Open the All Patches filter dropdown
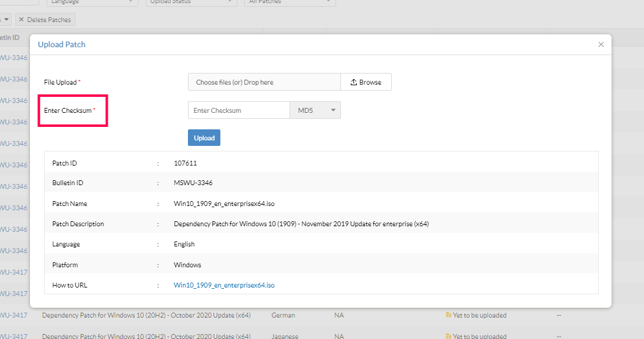 (x=290, y=2)
